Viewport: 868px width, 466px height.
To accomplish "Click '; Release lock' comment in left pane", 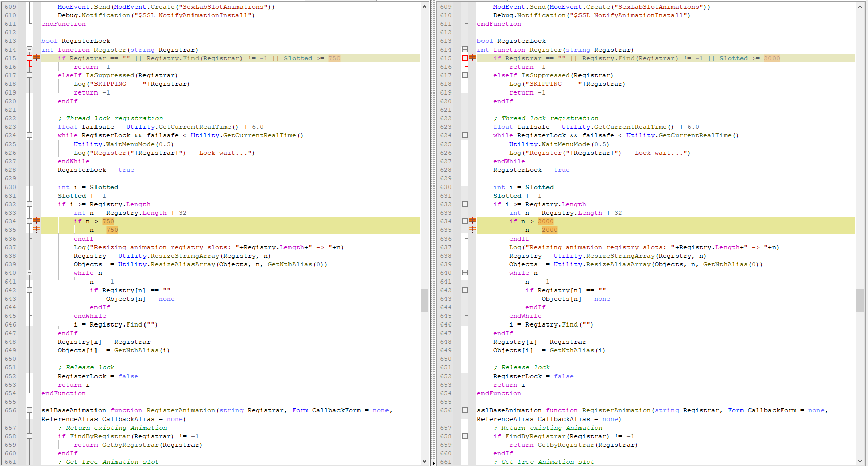I will point(86,367).
